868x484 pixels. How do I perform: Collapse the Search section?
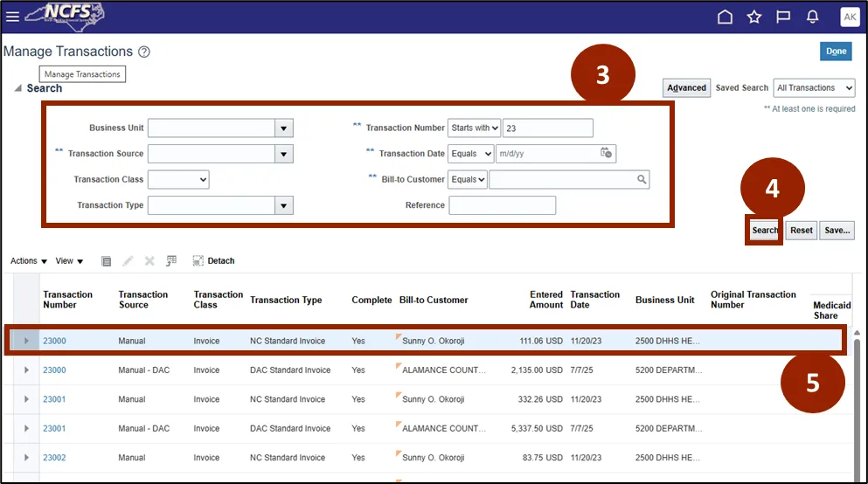17,89
